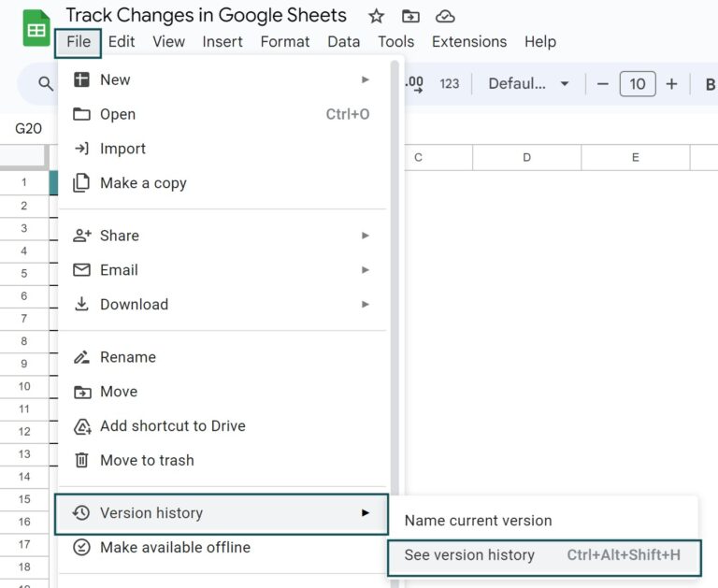Click the search magnifier icon in the toolbar
Viewport: 718px width, 588px height.
click(x=45, y=83)
